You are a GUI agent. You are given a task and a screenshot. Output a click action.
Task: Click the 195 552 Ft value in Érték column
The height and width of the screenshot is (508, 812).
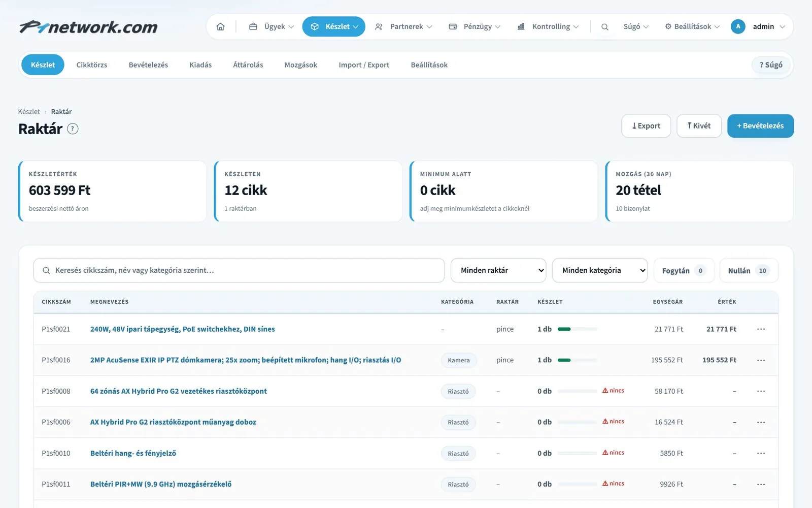pos(719,360)
